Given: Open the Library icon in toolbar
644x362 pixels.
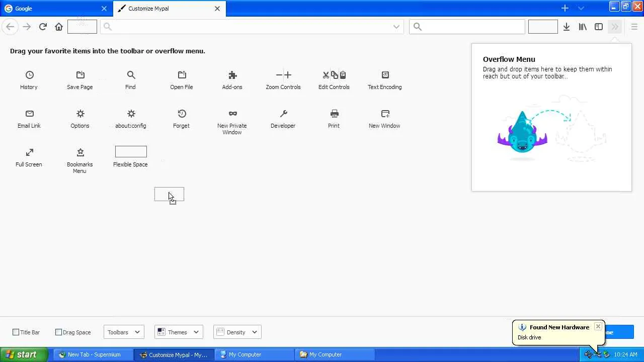Looking at the screenshot, I should pyautogui.click(x=583, y=27).
